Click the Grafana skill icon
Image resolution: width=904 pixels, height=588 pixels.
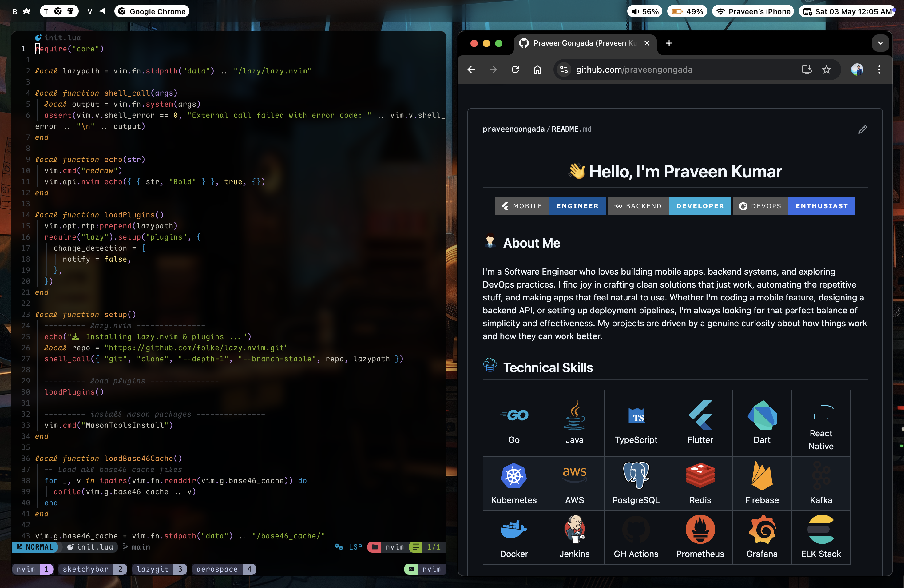tap(762, 530)
